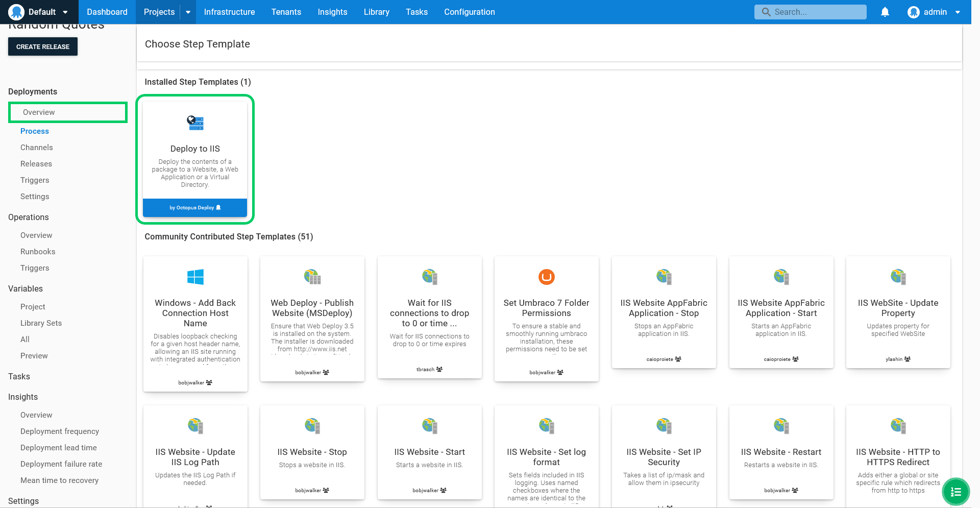Image resolution: width=980 pixels, height=508 pixels.
Task: Open Insights in the top navigation
Action: click(x=332, y=12)
